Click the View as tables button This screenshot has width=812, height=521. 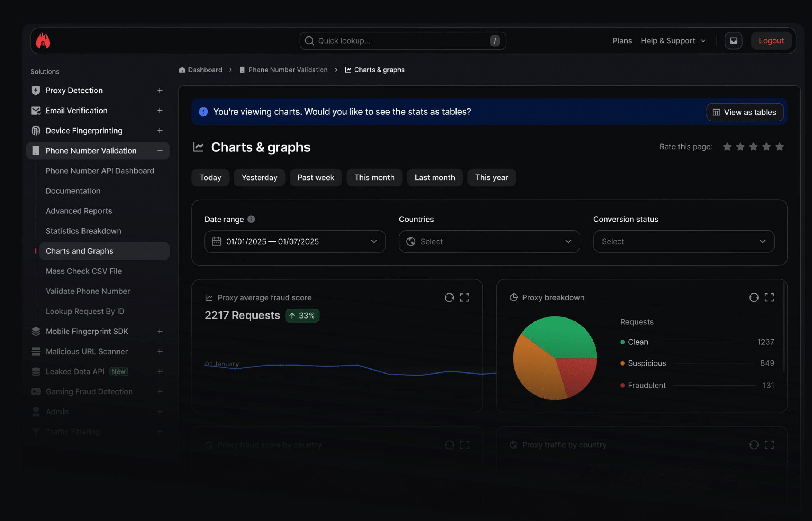745,112
